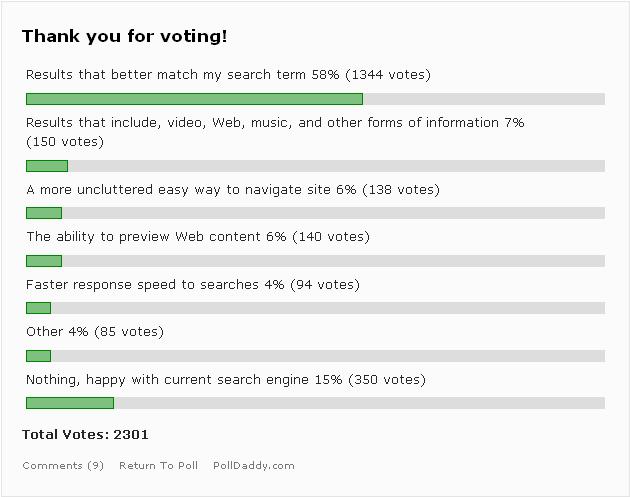Click the '(150 votes)' text line

click(65, 142)
